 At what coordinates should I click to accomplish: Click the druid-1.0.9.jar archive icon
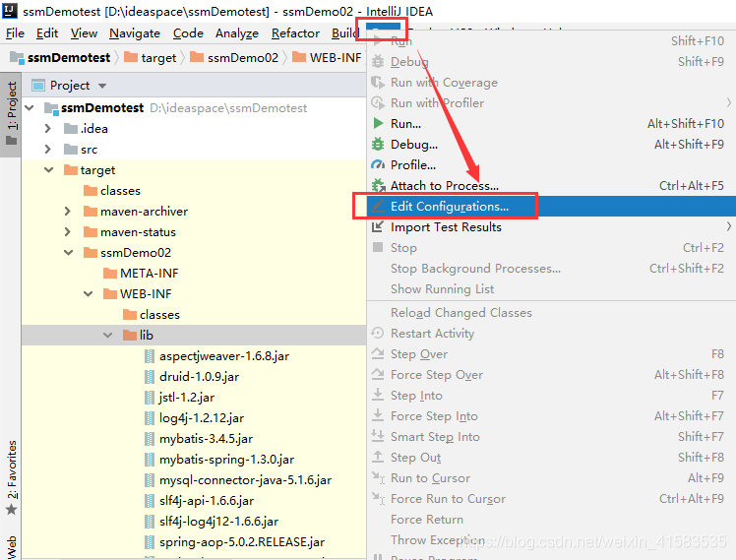(x=150, y=377)
